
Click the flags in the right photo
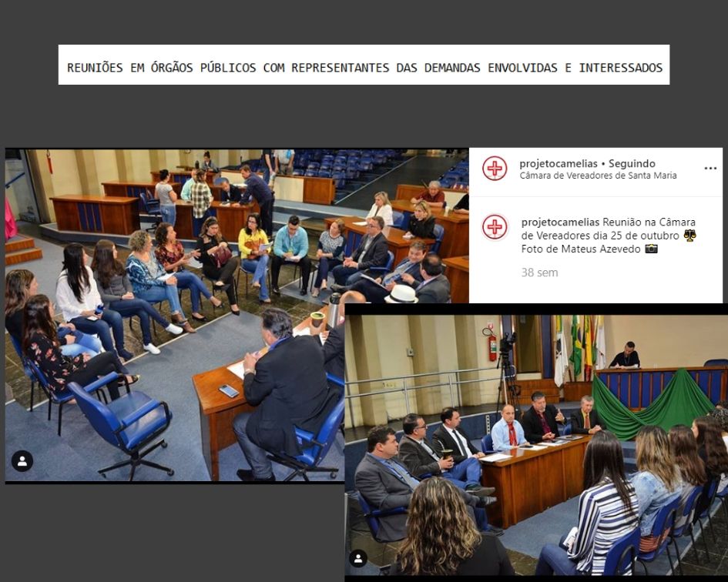pos(578,346)
